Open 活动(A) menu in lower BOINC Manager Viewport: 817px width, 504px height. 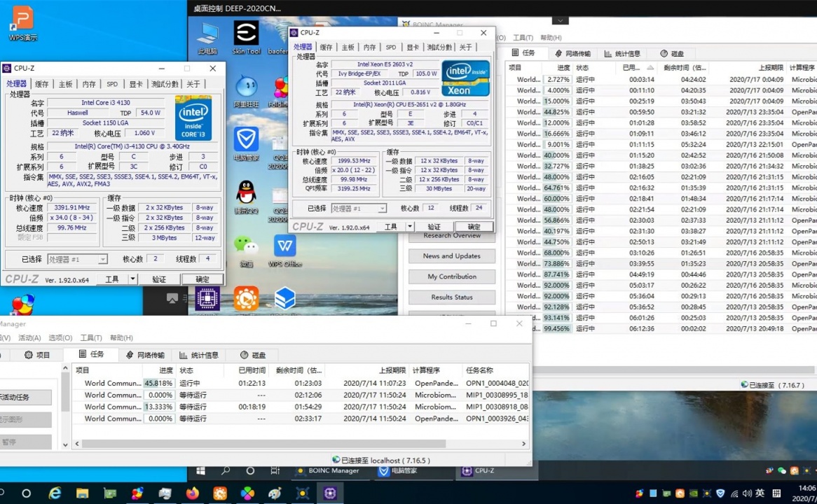coord(29,338)
